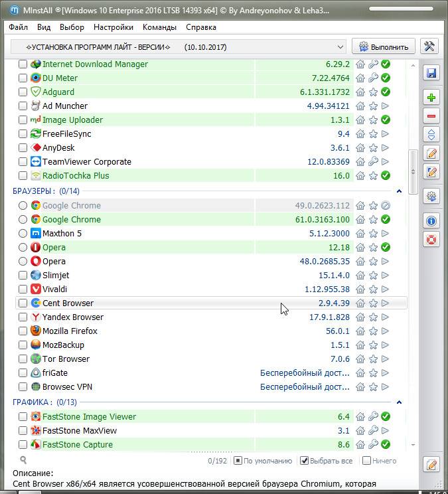Viewport: 448px width, 494px height.
Task: Click the scroll down arrow of list
Action: click(x=413, y=445)
